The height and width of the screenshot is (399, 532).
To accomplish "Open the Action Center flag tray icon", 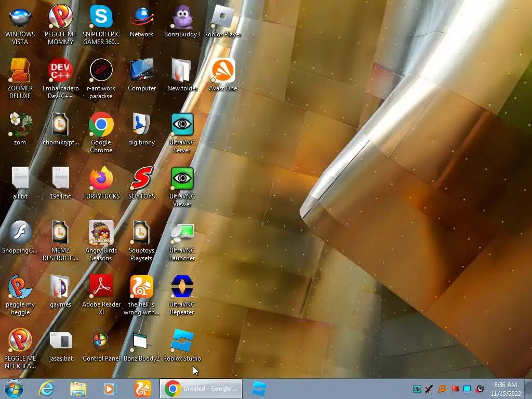I will click(455, 389).
